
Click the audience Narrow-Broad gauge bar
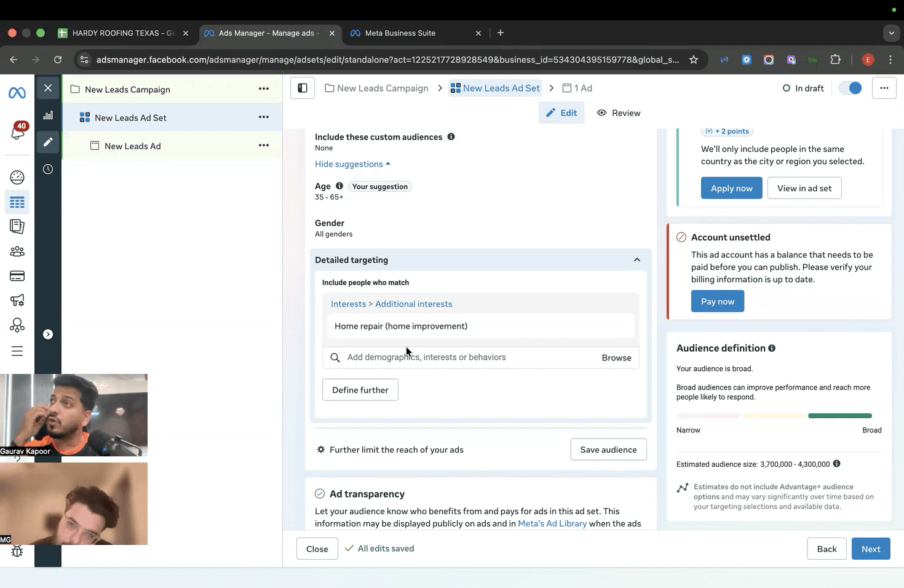pos(774,416)
